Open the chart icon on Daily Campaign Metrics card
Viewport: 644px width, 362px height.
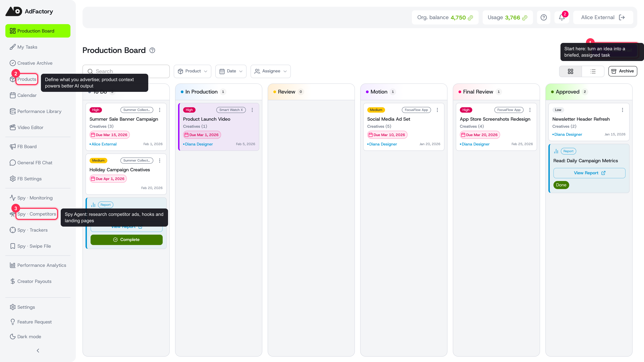click(x=556, y=151)
